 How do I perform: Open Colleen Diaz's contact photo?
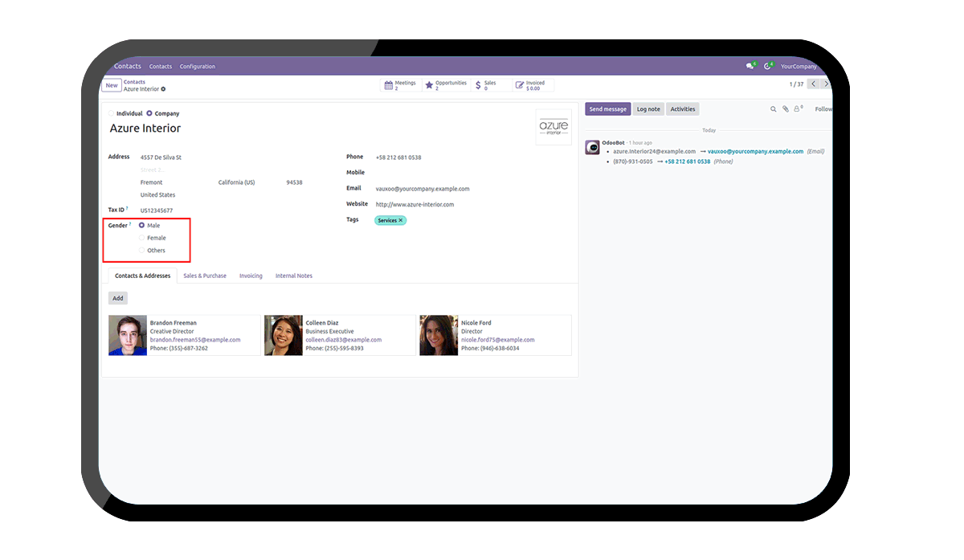pyautogui.click(x=284, y=335)
